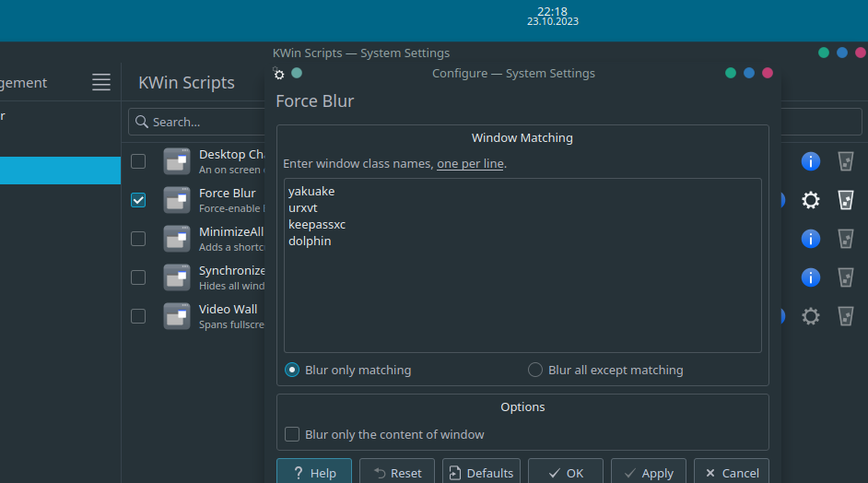This screenshot has height=483, width=868.
Task: Minimize the KWin Scripts window with green dot
Action: click(x=824, y=53)
